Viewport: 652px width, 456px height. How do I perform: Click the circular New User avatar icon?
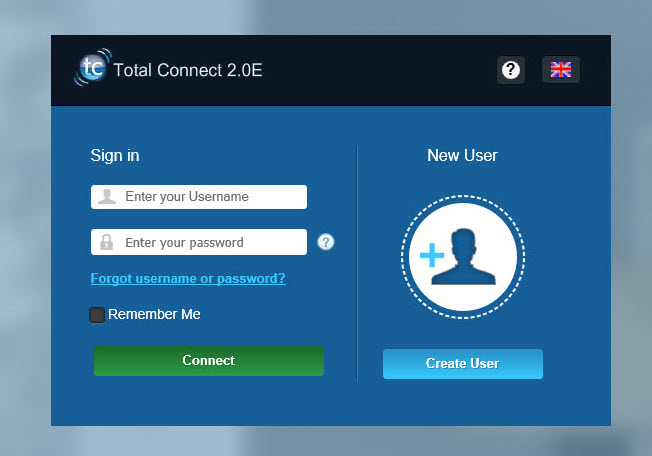460,255
